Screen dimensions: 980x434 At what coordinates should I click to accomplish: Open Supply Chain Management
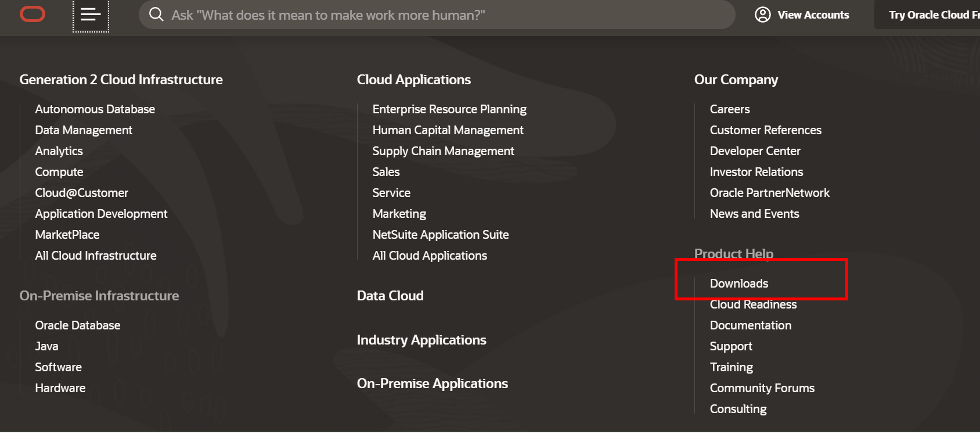[x=443, y=151]
